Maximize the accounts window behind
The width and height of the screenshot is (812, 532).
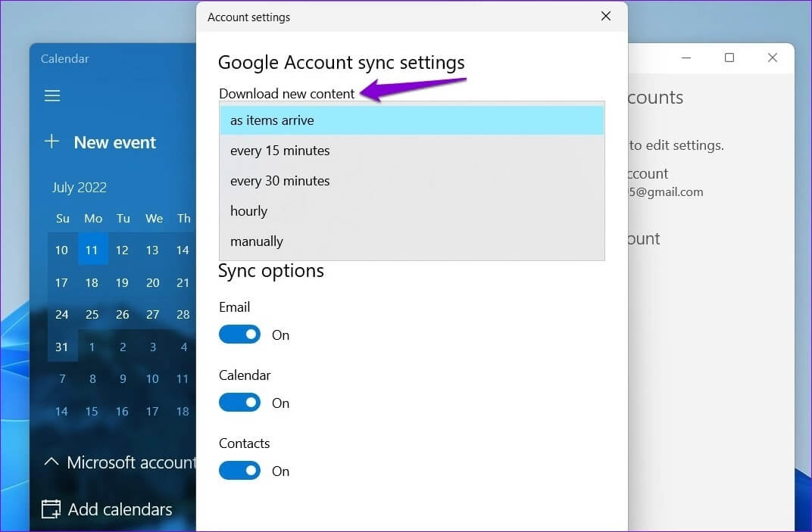[729, 58]
